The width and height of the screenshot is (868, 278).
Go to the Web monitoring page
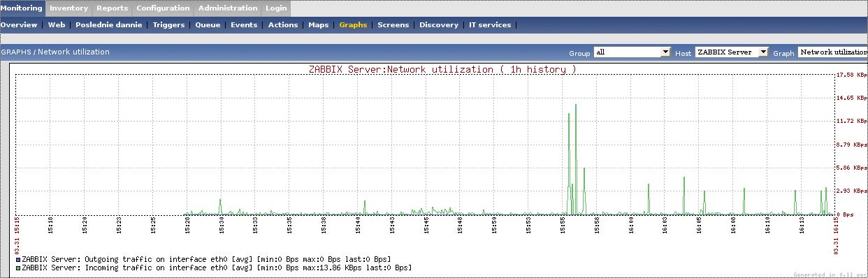pos(57,24)
